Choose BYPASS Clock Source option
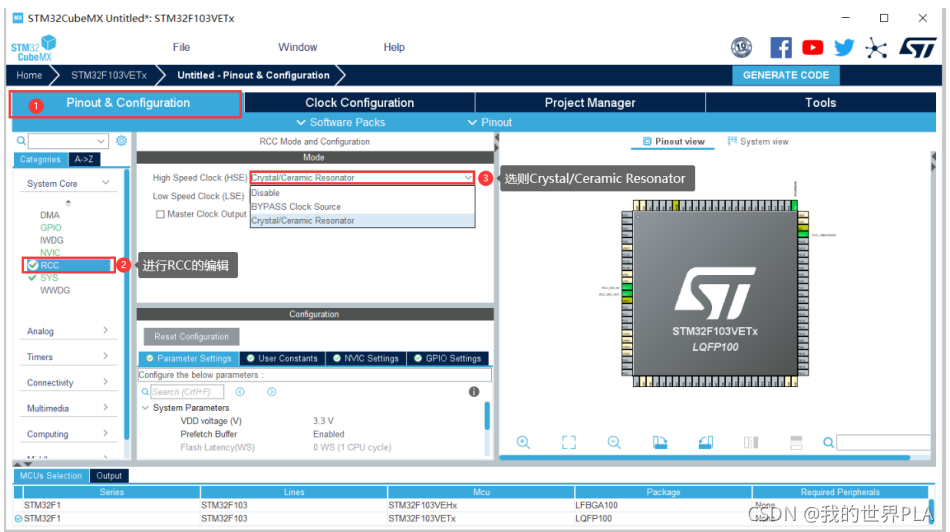 point(362,207)
